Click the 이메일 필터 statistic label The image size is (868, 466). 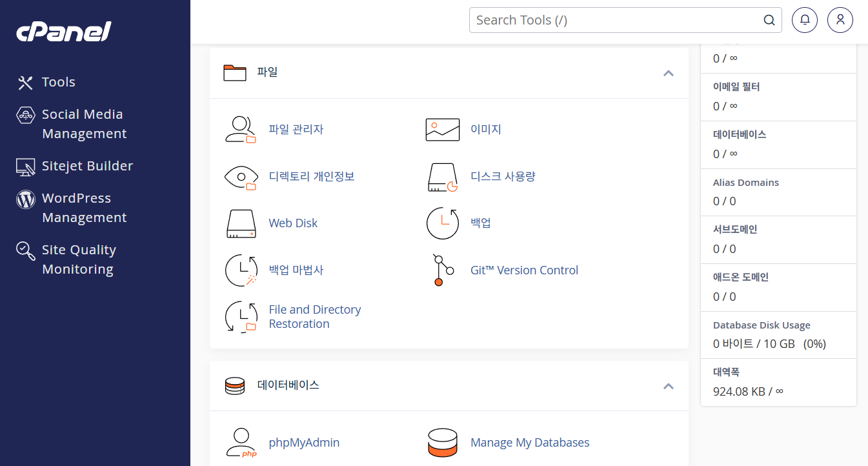tap(736, 86)
